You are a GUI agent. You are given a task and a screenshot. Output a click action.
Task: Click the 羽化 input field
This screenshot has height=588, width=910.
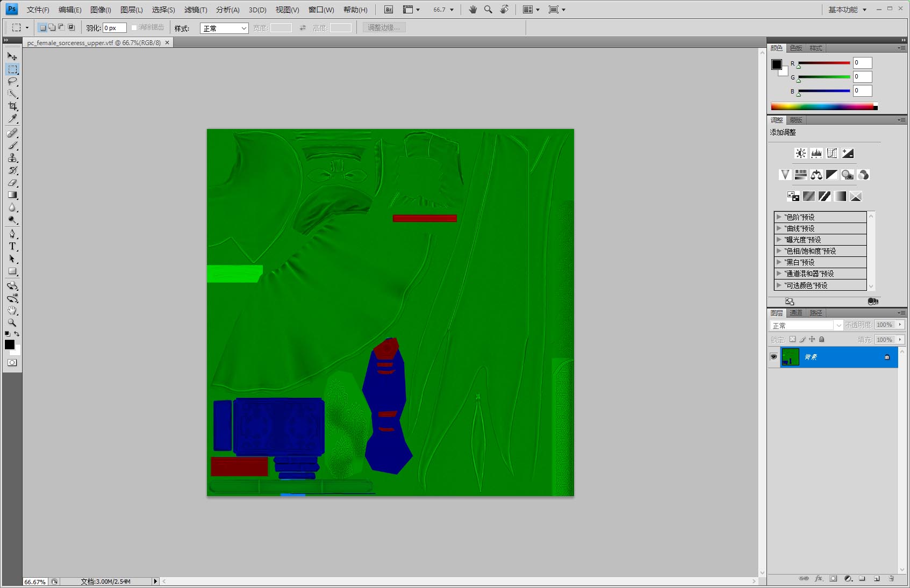pos(114,28)
